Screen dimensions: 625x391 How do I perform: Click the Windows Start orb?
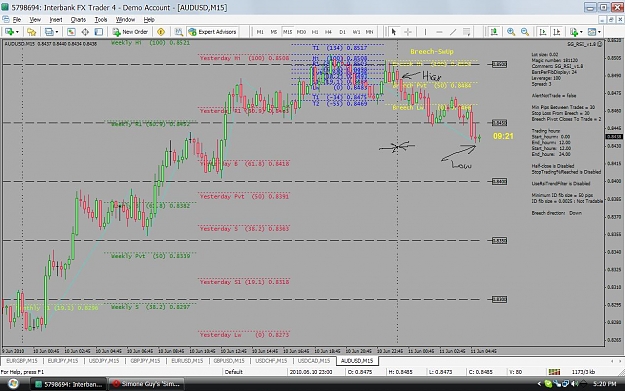(13, 384)
